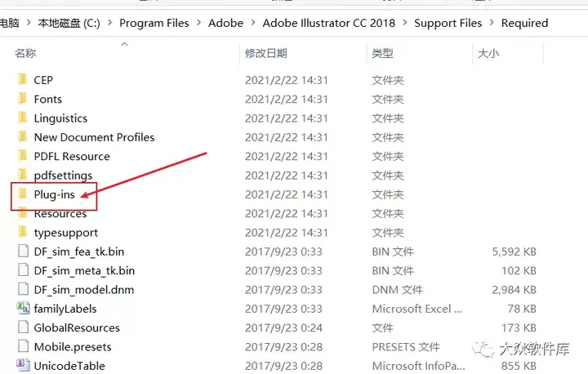Click the Mobile.presets file icon
Image resolution: width=588 pixels, height=374 pixels.
(23, 346)
